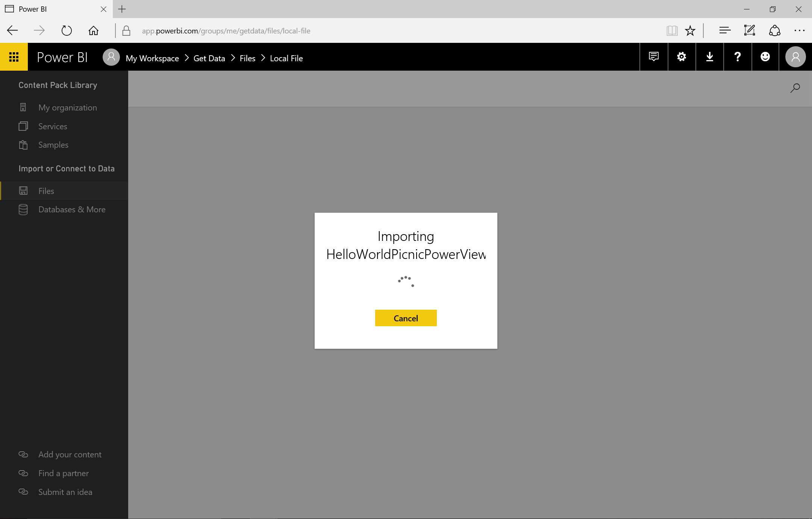Open the Submit an idea link
This screenshot has height=519, width=812.
click(65, 492)
